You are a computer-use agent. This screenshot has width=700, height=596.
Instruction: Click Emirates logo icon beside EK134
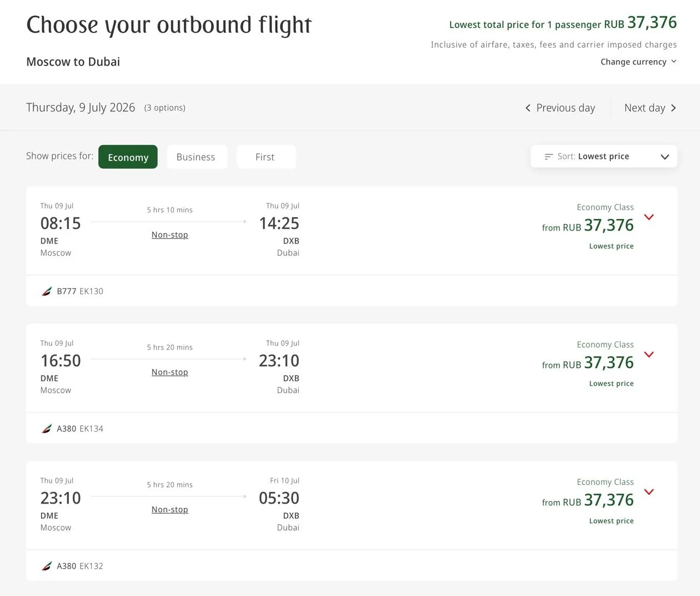47,429
